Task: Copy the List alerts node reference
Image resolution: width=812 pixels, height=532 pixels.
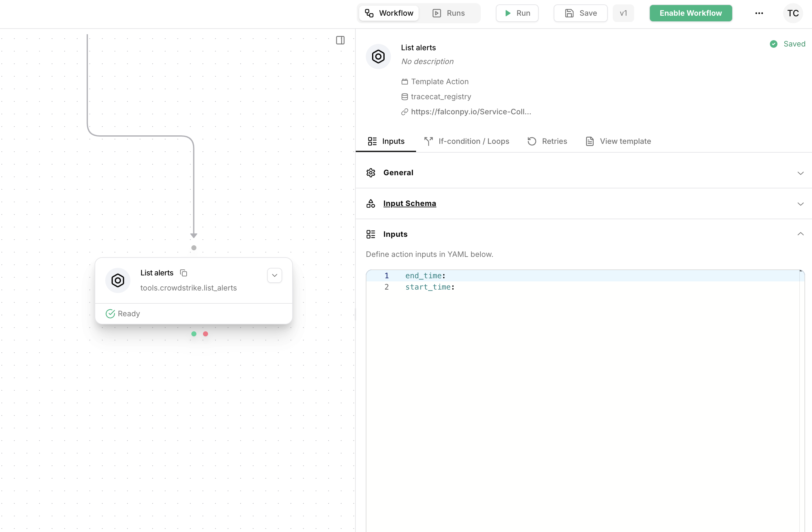Action: click(x=184, y=273)
